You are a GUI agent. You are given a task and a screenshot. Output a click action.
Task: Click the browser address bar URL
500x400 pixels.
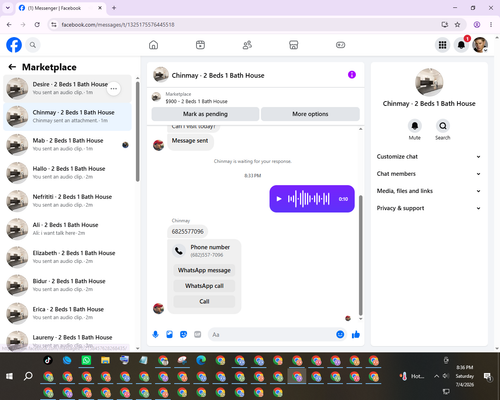click(x=118, y=25)
